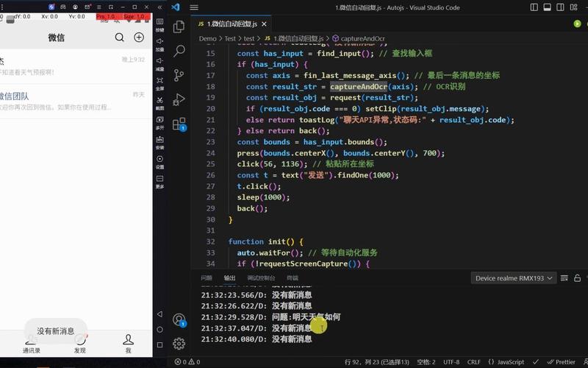Switch to the 问题 panel tab
588x368 pixels.
(207, 278)
